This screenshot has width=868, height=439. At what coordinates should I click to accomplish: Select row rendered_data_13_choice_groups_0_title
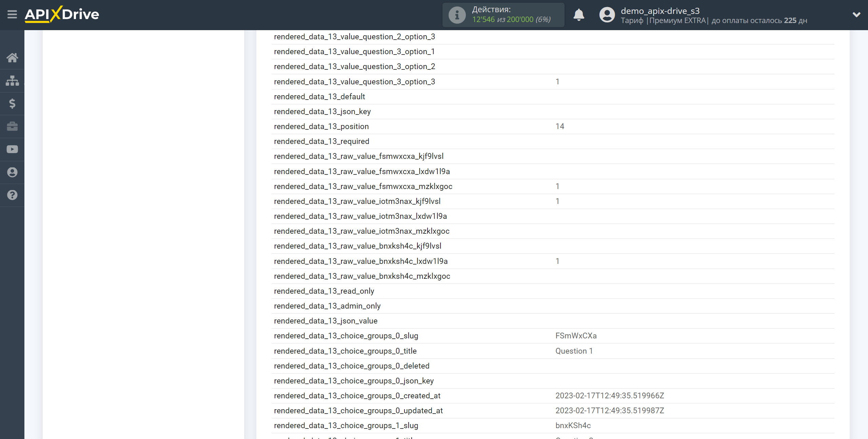(553, 351)
